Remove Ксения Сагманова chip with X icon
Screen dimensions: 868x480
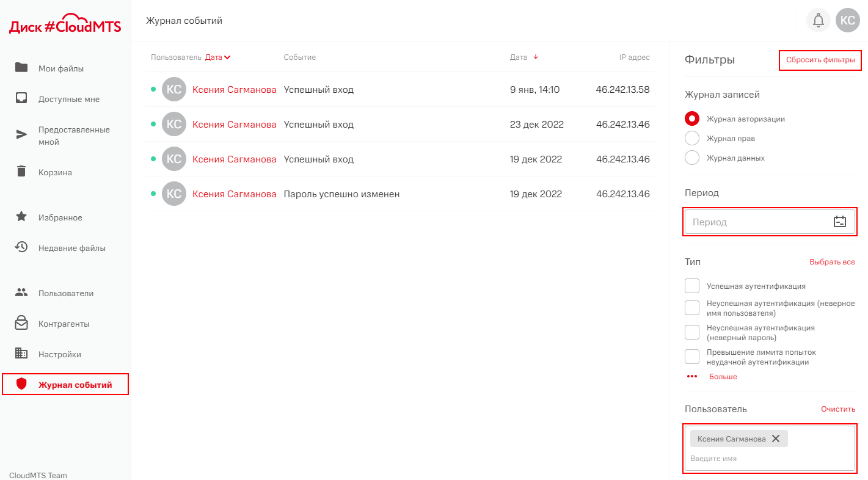tap(776, 438)
